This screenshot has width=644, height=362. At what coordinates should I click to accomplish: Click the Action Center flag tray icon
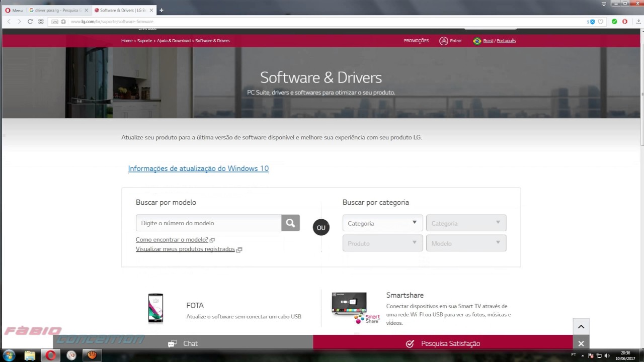[x=591, y=355]
